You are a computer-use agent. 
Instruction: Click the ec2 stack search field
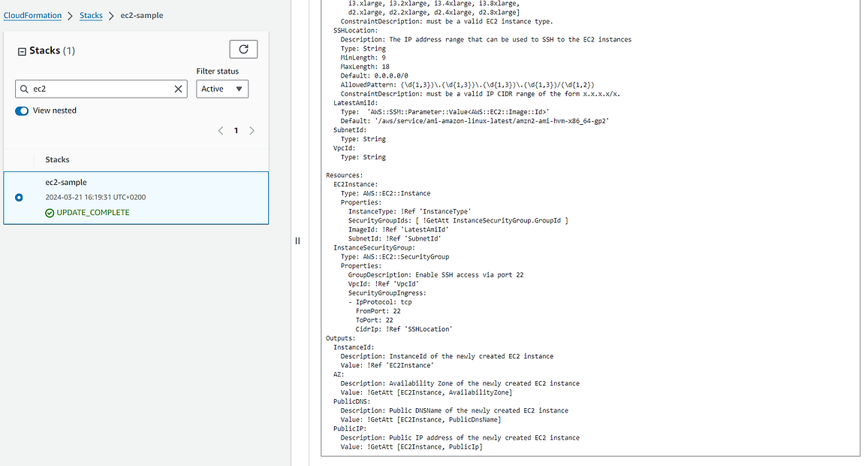(x=101, y=89)
